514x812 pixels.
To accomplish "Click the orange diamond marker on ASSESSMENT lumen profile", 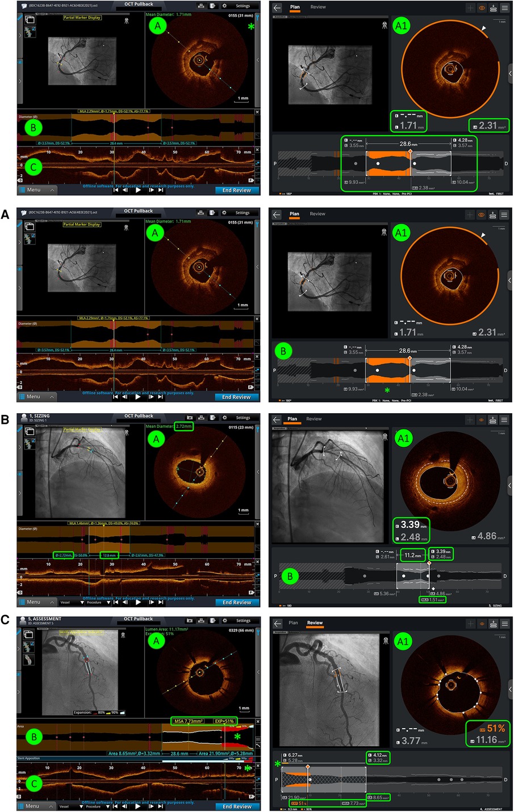I will [x=308, y=767].
